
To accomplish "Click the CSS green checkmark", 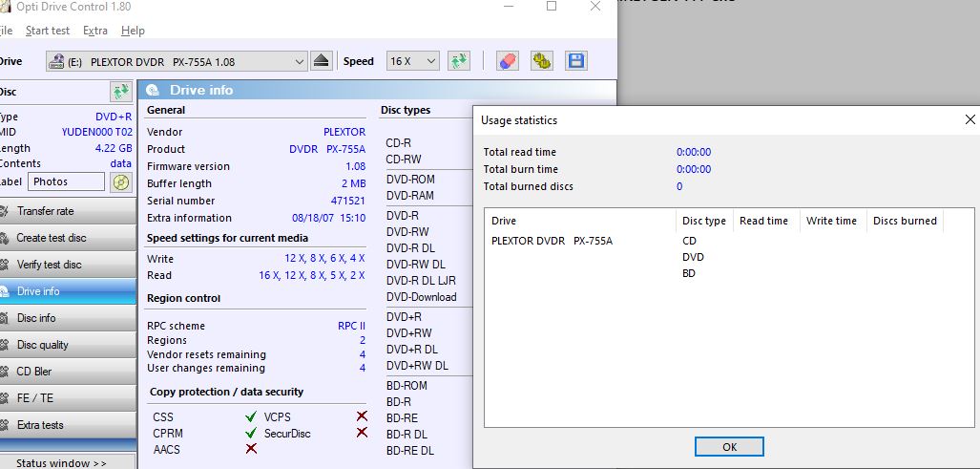I will tap(251, 416).
